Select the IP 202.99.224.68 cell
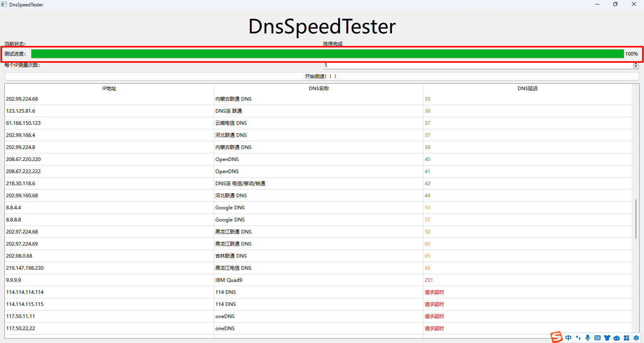644x343 pixels. click(x=109, y=99)
